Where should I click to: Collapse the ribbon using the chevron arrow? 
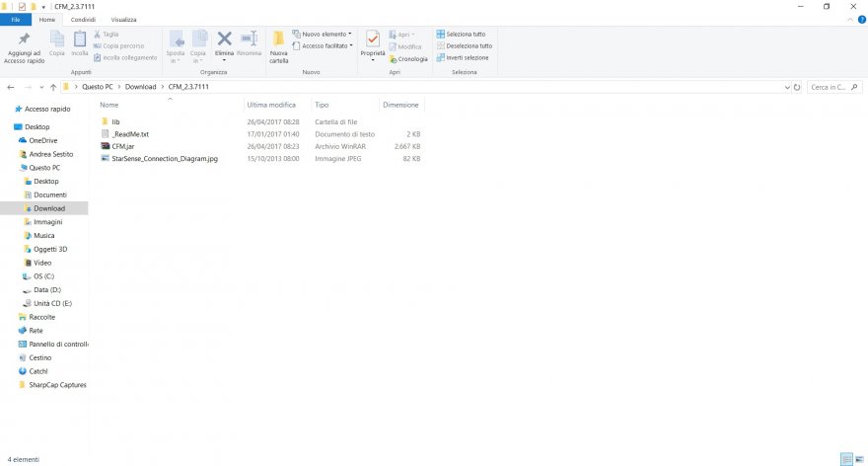point(850,20)
